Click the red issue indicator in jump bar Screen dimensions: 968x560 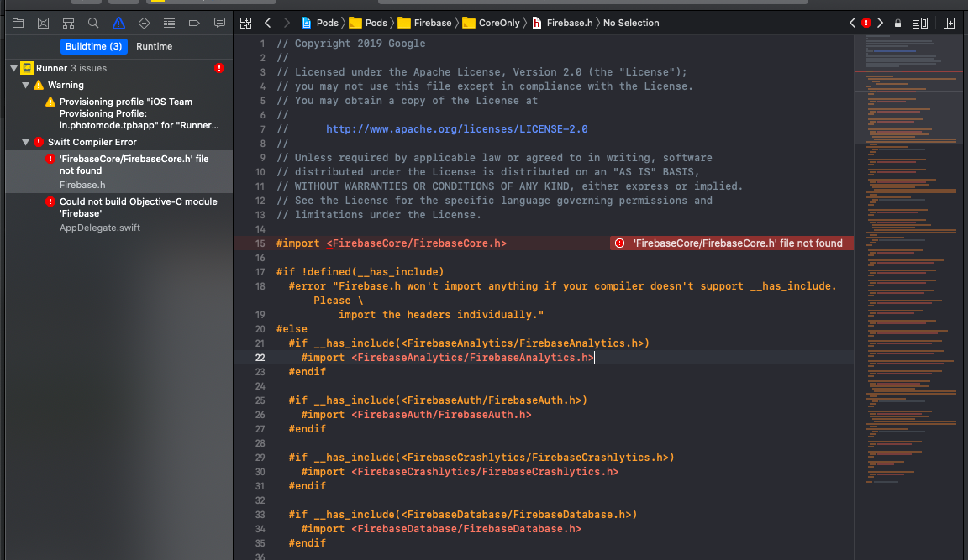pyautogui.click(x=866, y=23)
